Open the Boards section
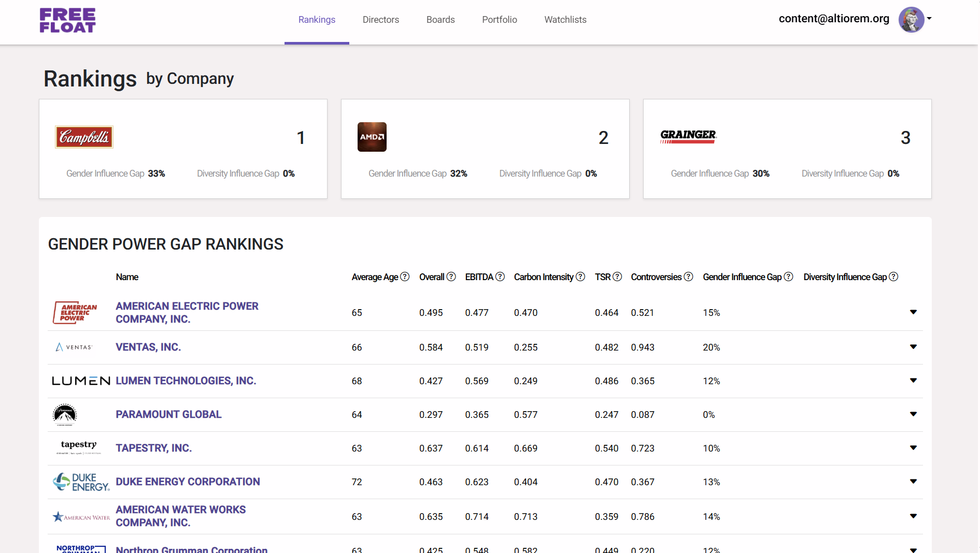Image resolution: width=980 pixels, height=553 pixels. click(440, 20)
